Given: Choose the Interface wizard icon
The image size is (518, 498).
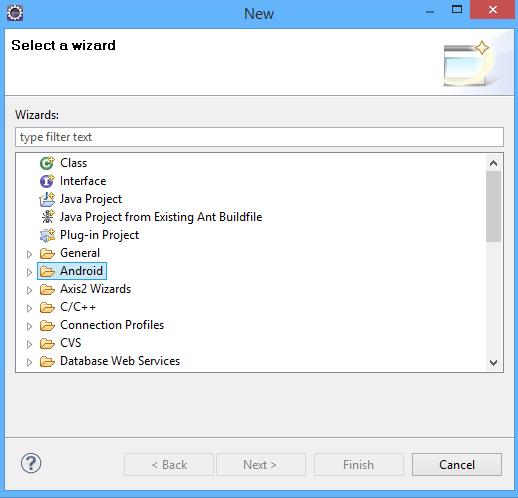Looking at the screenshot, I should (47, 181).
